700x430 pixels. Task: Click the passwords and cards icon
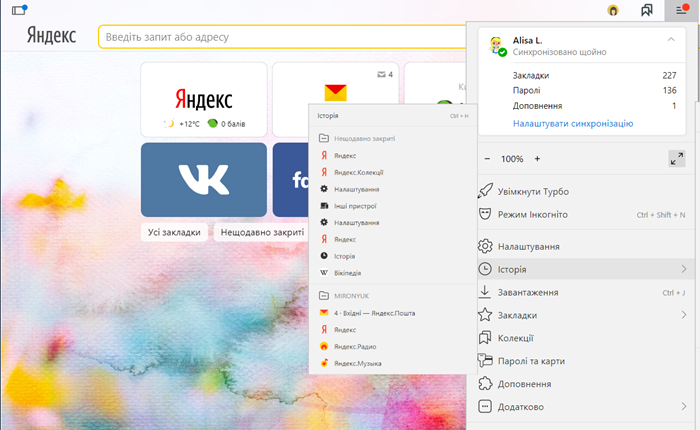[485, 360]
